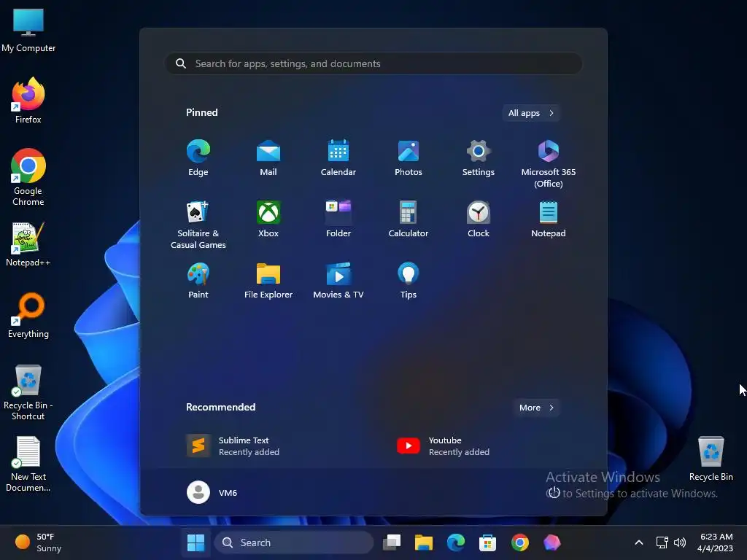Click the Windows Start button on taskbar

(196, 542)
